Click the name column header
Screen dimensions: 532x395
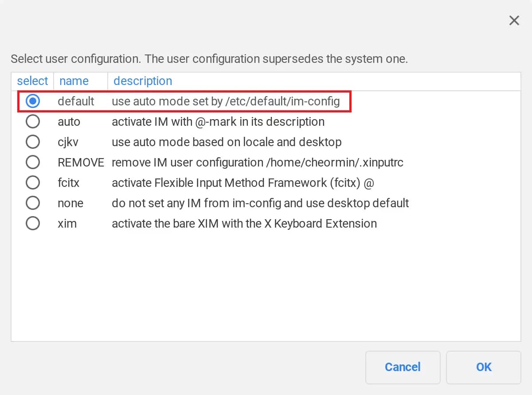pyautogui.click(x=74, y=81)
